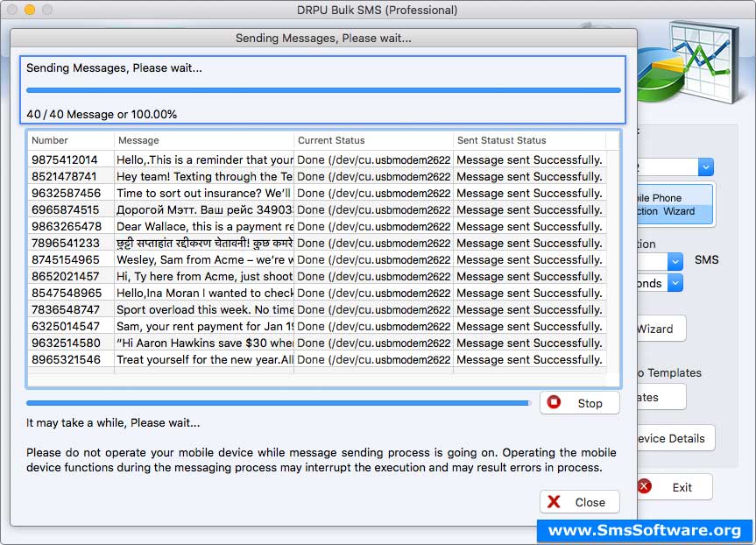756x545 pixels.
Task: Click message 'Hello,Ina Moran I wanted to check'
Action: [x=204, y=293]
